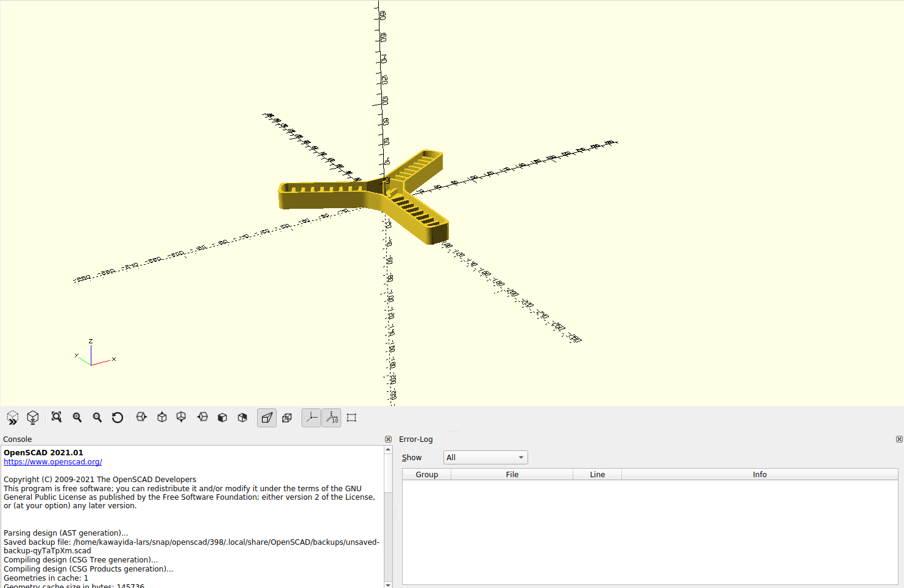The height and width of the screenshot is (588, 904).
Task: Switch to the Right view cube icon
Action: (x=141, y=418)
